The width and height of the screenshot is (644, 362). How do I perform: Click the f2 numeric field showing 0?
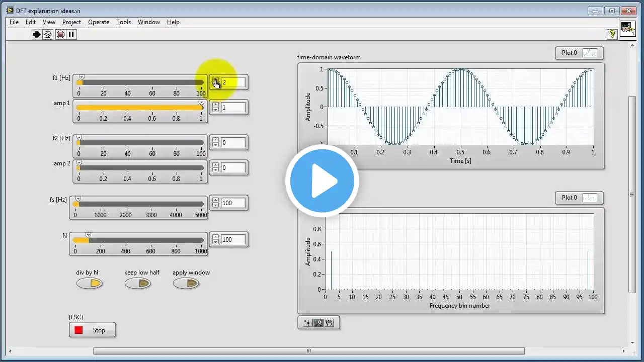click(233, 143)
